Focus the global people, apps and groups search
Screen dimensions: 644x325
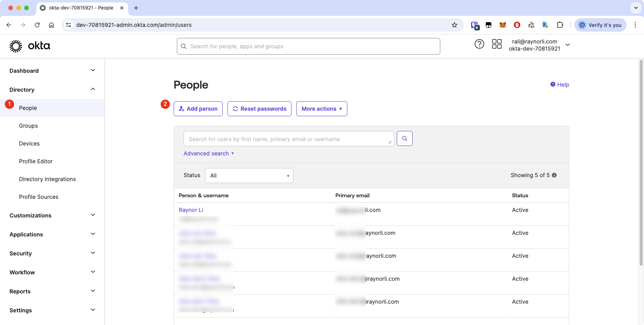point(309,46)
